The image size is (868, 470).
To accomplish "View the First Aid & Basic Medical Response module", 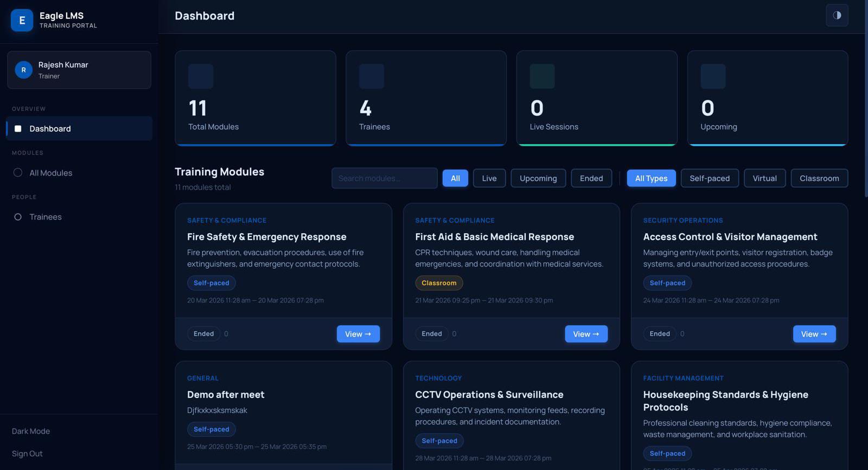I will (x=586, y=334).
